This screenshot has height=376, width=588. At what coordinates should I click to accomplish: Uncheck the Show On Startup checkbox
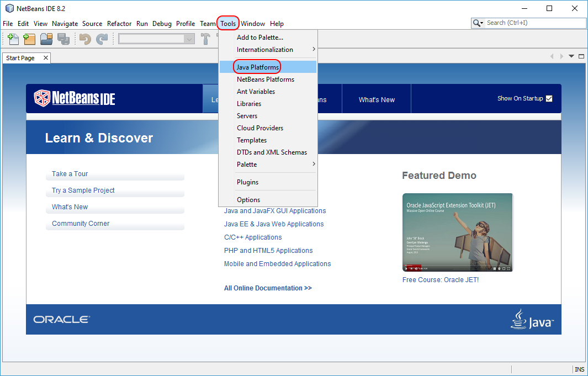pos(549,99)
